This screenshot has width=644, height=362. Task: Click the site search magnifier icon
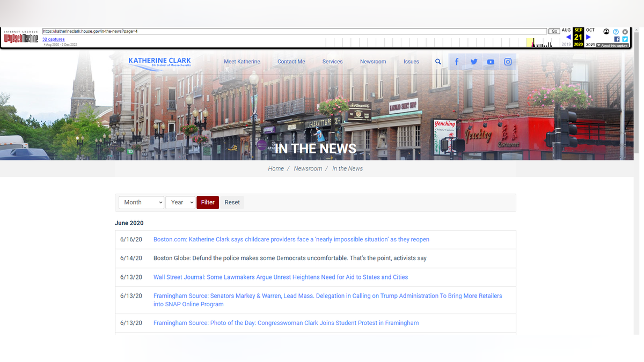438,62
